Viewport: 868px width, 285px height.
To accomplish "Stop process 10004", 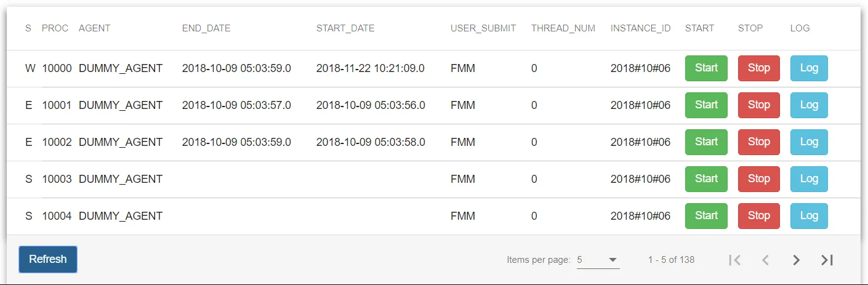I will click(x=758, y=216).
